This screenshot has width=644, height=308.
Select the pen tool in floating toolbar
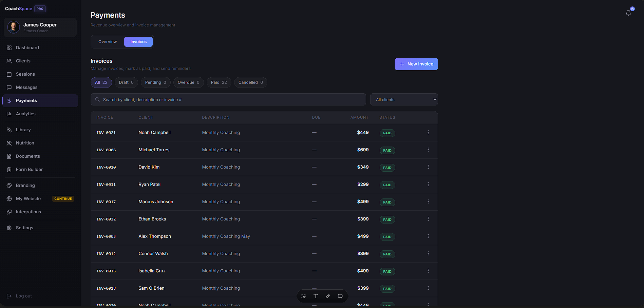[x=328, y=296]
